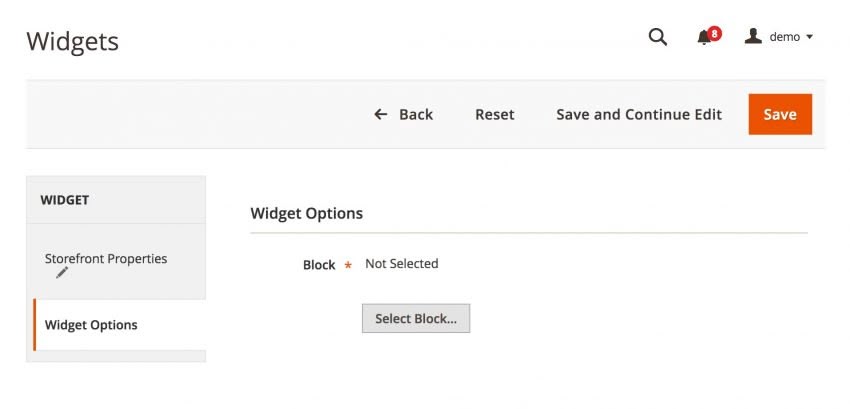
Task: Click the Widget Options section heading
Action: click(x=306, y=213)
